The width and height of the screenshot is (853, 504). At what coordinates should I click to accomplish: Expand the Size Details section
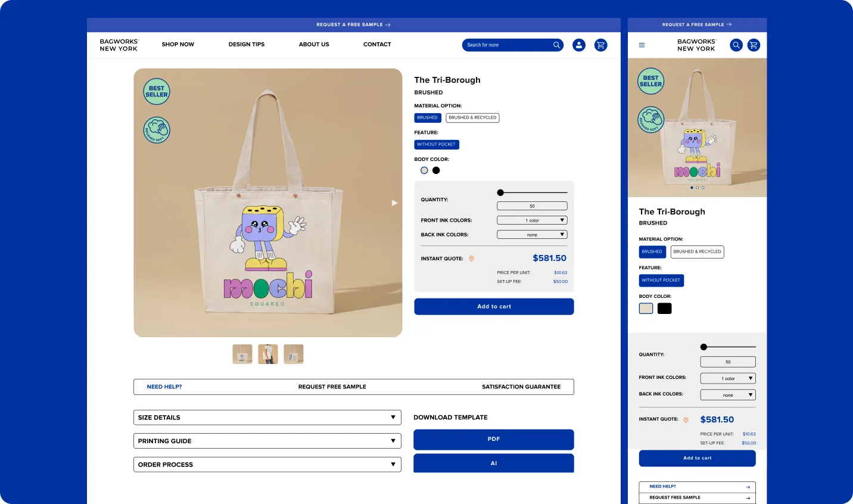coord(267,418)
